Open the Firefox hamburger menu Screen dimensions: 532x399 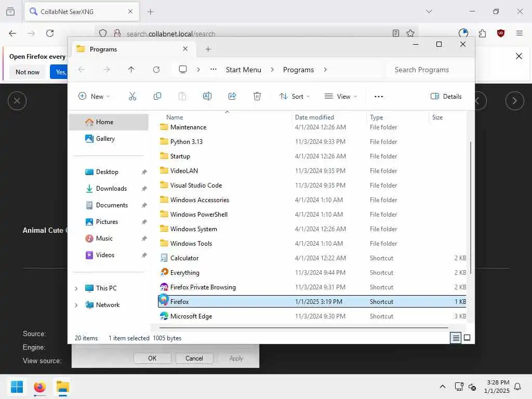click(520, 33)
